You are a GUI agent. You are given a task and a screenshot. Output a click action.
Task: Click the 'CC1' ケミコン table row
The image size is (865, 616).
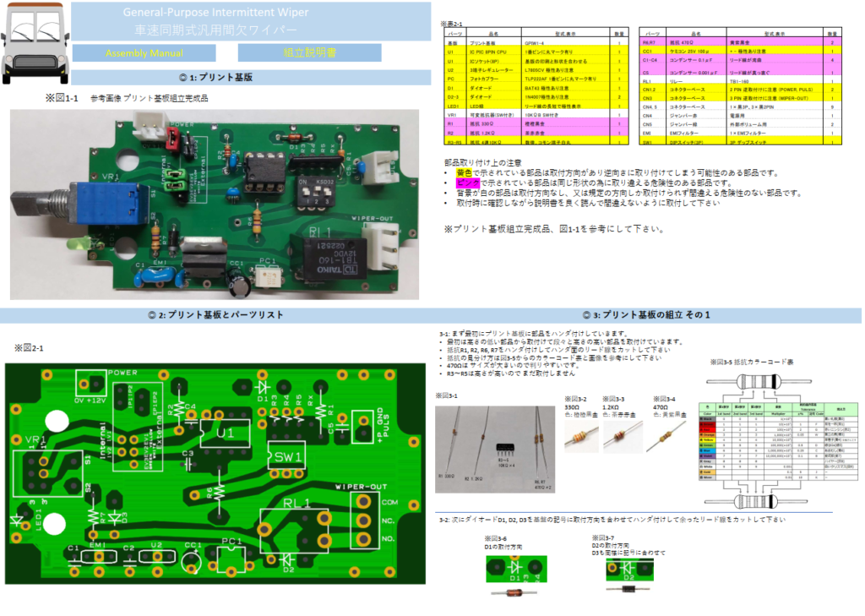[740, 52]
